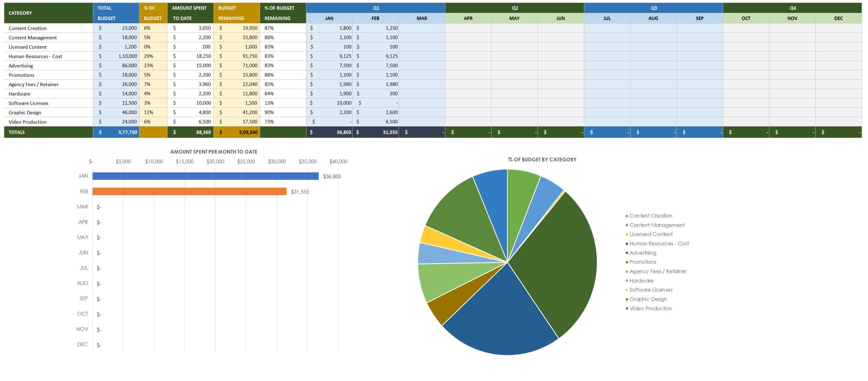
Task: Select the Q3 quarter header cell
Action: (653, 8)
